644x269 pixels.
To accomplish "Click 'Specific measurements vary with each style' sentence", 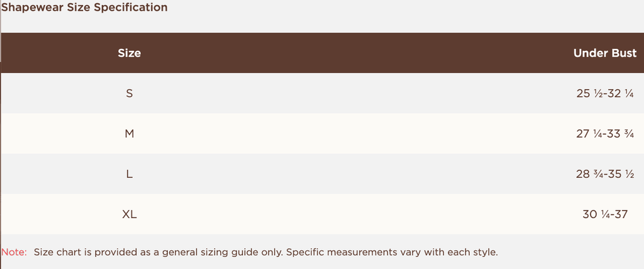I will click(x=392, y=252).
